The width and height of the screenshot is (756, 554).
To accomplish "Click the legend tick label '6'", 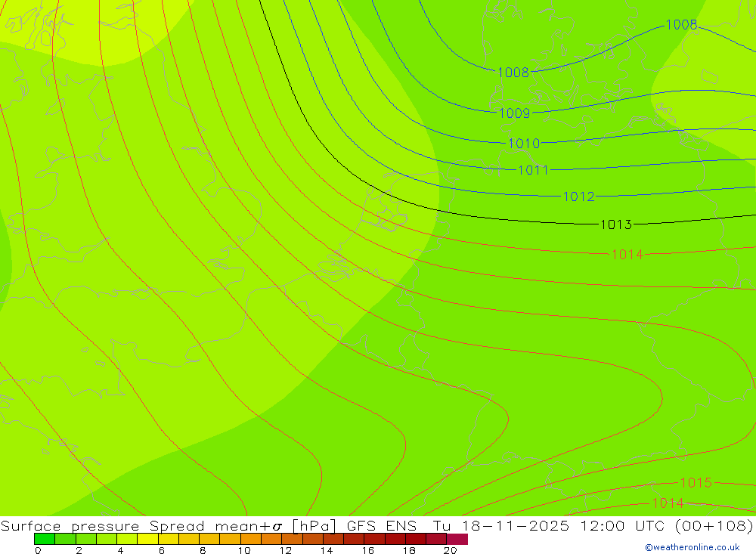I will point(162,550).
